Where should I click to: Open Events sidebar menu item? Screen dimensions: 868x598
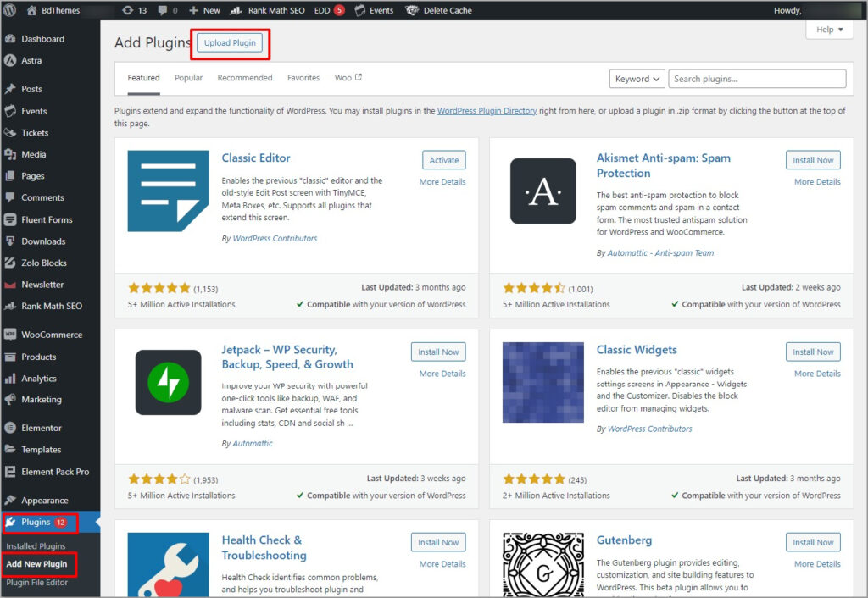pyautogui.click(x=34, y=111)
